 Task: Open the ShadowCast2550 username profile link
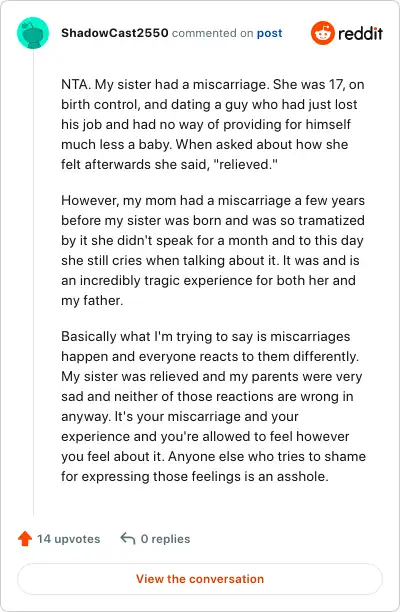(114, 33)
